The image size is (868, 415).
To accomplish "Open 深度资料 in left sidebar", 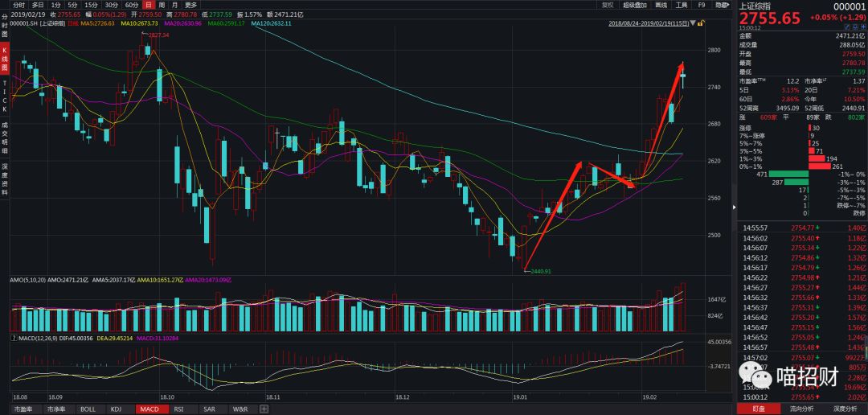I will point(5,180).
